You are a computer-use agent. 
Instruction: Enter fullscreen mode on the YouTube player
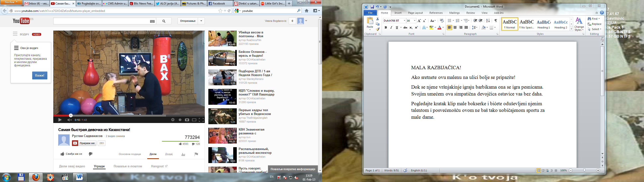[x=201, y=120]
